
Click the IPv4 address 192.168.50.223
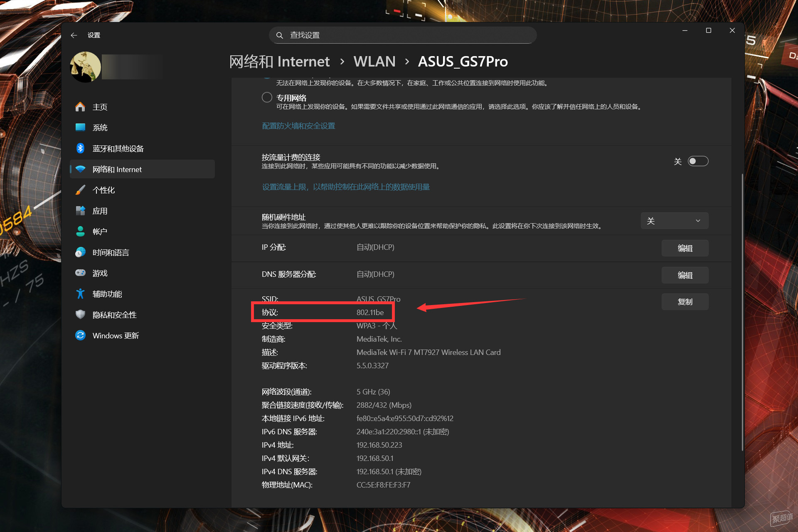[x=379, y=445]
